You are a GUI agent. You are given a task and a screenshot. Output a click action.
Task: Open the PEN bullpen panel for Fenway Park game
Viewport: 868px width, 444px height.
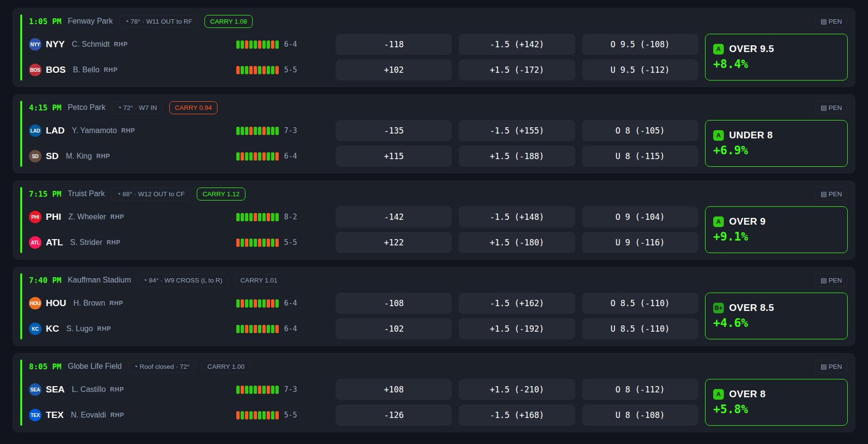point(831,22)
